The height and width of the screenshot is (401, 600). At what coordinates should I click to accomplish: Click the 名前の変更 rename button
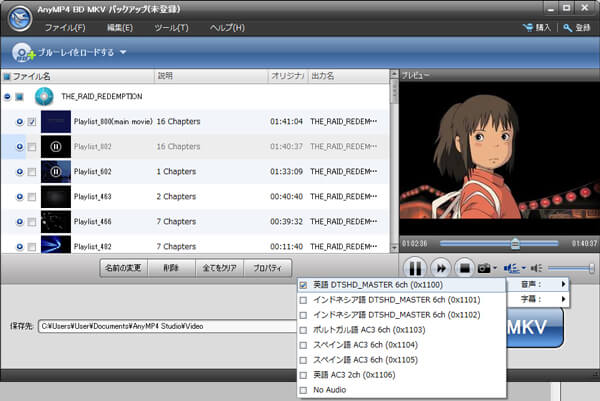pyautogui.click(x=123, y=268)
